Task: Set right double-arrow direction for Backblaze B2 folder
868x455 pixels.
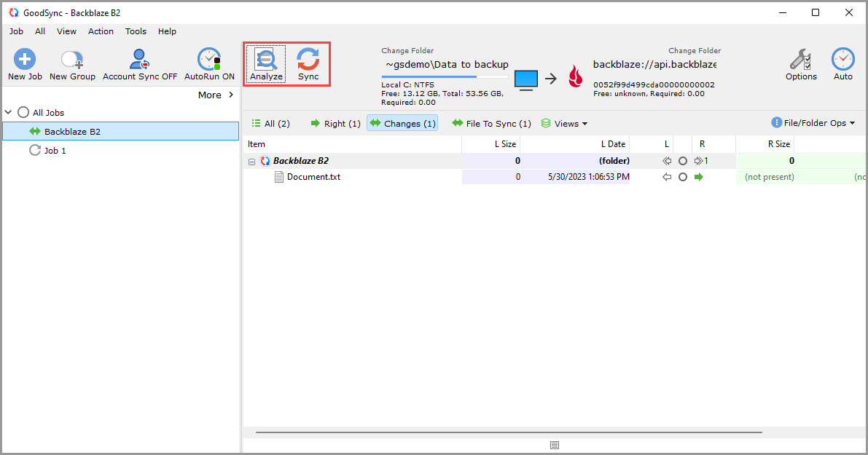Action: [699, 161]
